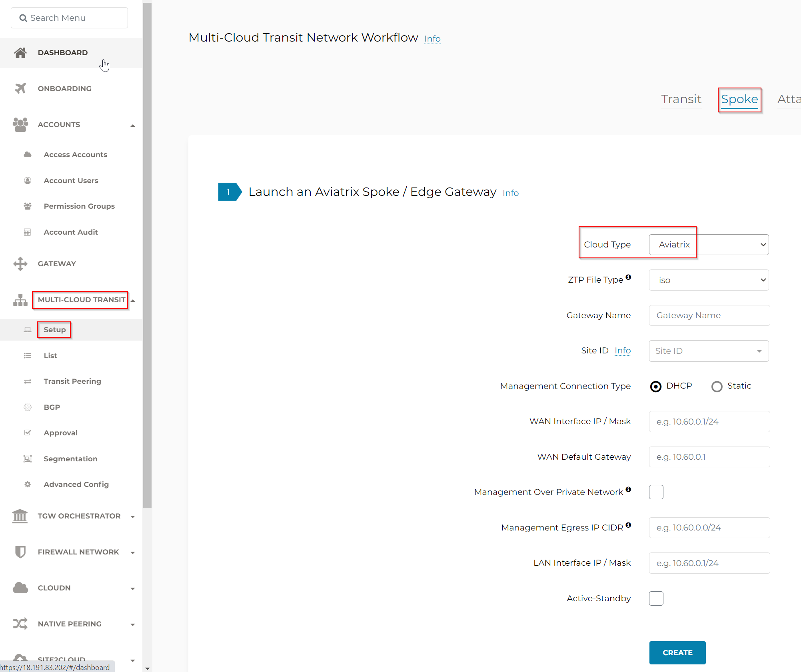Click the Gateway Name input field
Image resolution: width=801 pixels, height=672 pixels.
(709, 315)
